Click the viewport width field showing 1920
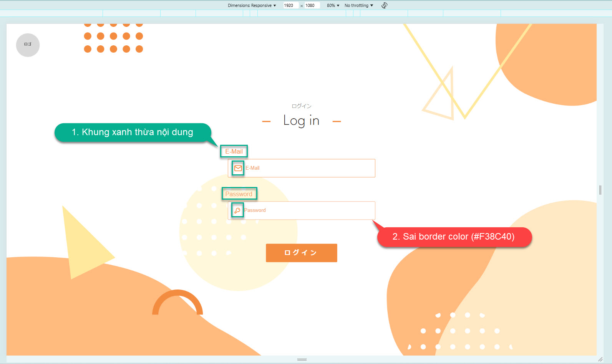Screen dimensions: 612x364 (x=290, y=5)
